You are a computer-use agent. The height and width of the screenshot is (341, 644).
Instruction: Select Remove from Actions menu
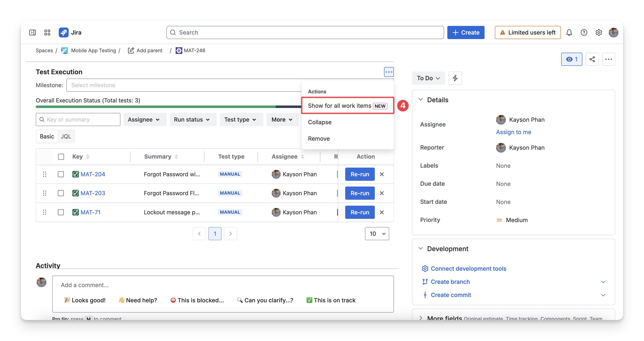click(x=347, y=139)
